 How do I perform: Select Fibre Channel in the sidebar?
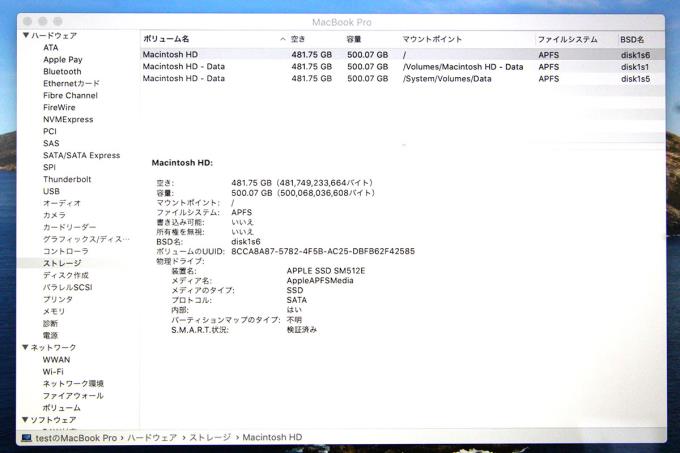[70, 95]
